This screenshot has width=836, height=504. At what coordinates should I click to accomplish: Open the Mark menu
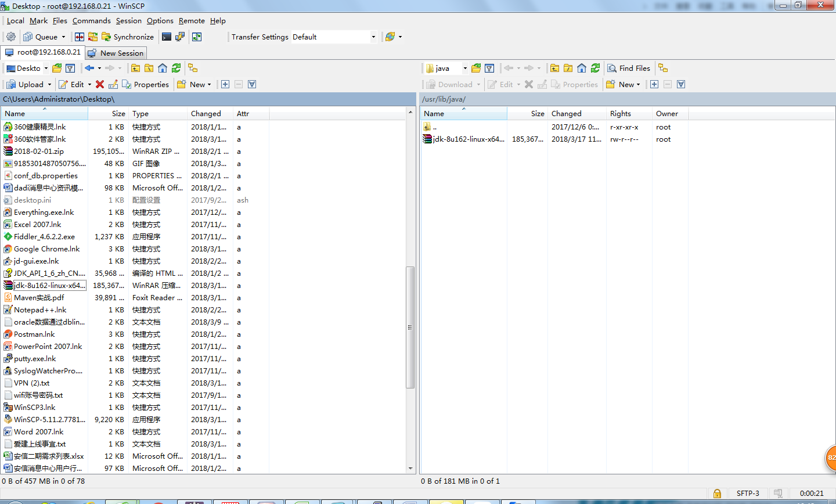(x=39, y=20)
